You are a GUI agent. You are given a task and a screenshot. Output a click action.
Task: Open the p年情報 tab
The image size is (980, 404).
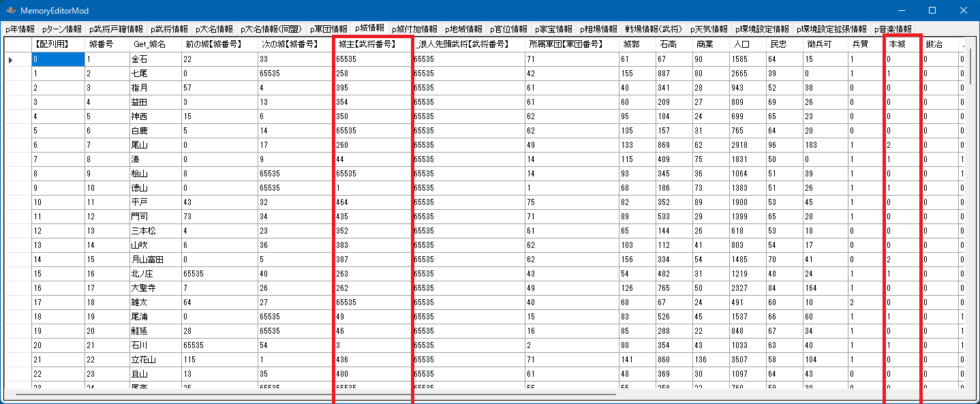(20, 29)
